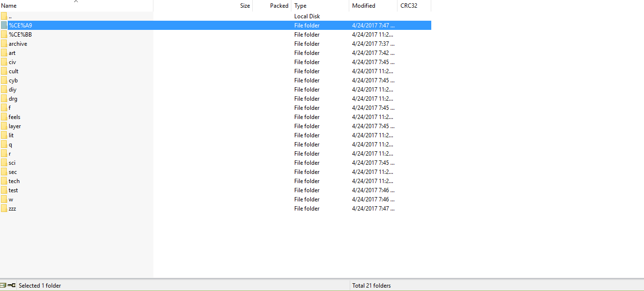Select the cyb folder row
Viewport: 644px width, 291px height.
[x=13, y=80]
